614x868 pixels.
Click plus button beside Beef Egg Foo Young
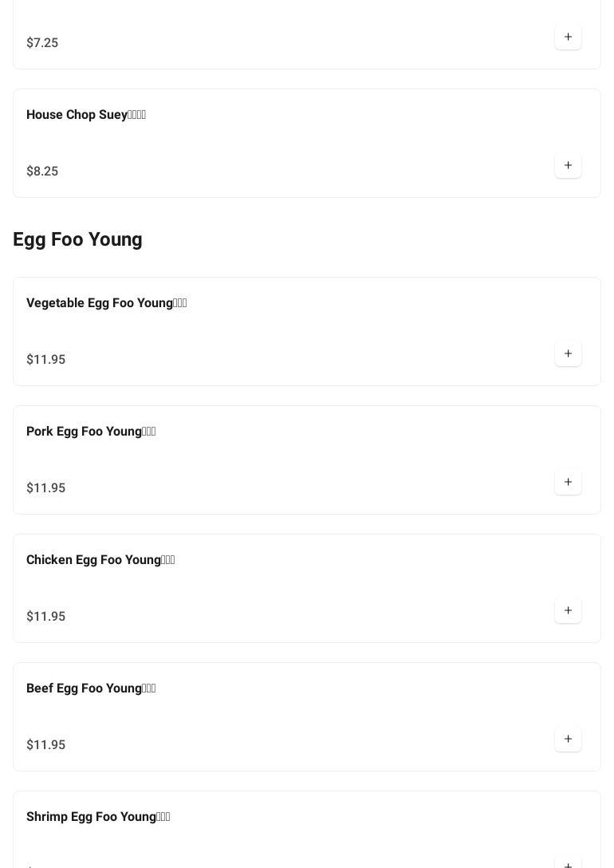coord(568,740)
